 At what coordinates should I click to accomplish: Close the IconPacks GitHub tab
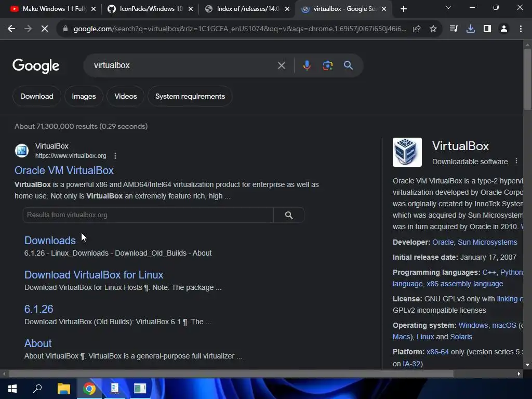[191, 9]
